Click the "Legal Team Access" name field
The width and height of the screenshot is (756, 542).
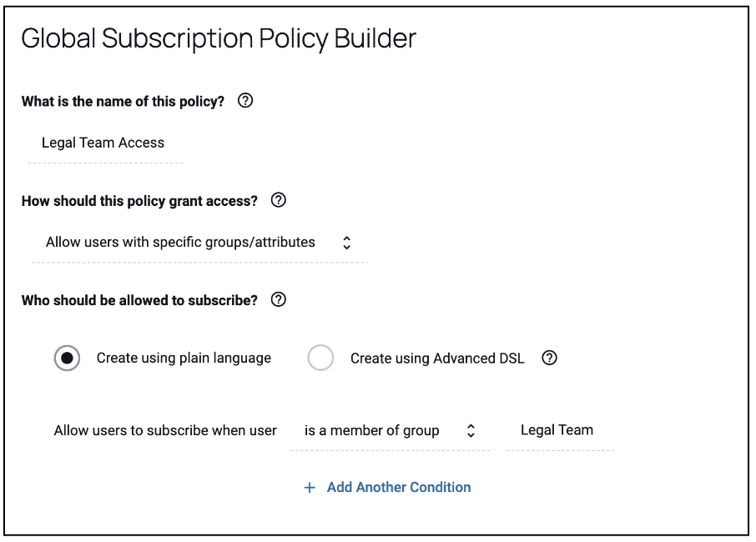103,143
